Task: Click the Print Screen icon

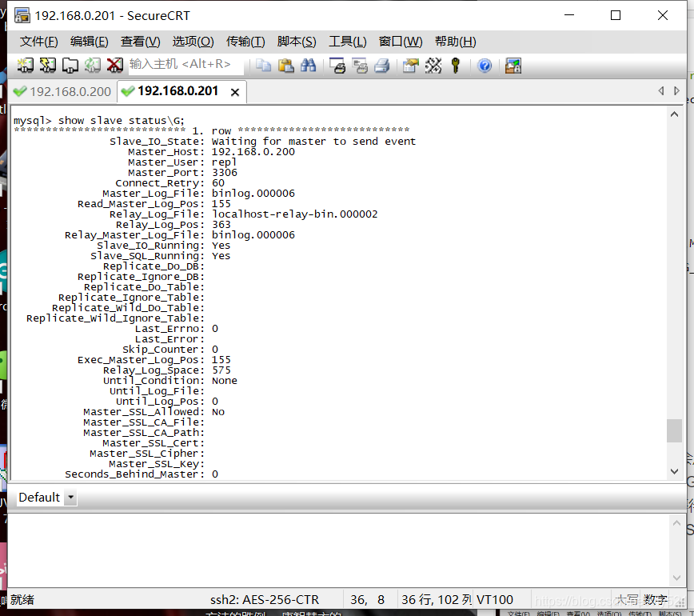Action: click(x=337, y=66)
